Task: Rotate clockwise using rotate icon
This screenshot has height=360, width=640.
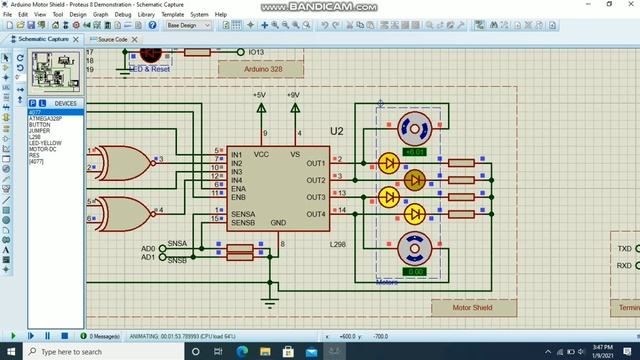Action: point(20,58)
